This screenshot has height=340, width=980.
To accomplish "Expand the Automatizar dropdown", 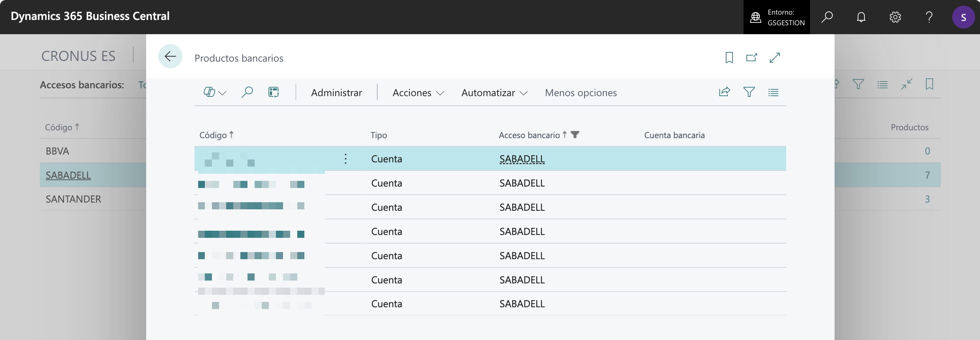I will (494, 93).
